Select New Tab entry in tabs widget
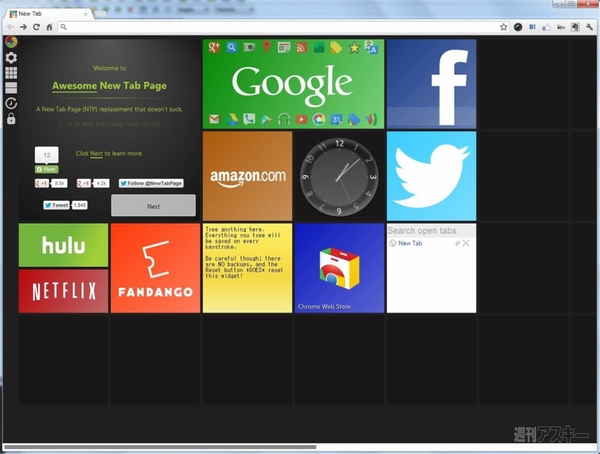The height and width of the screenshot is (454, 600). tap(410, 243)
